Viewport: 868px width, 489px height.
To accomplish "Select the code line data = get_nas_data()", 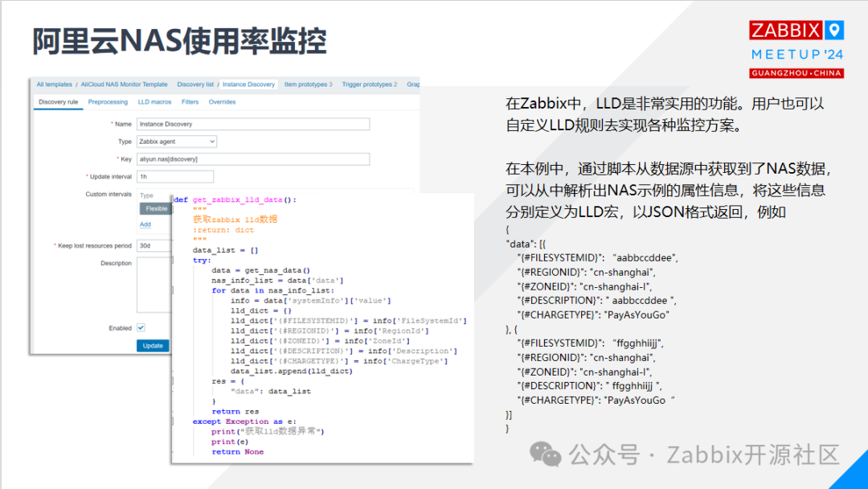I will [260, 270].
